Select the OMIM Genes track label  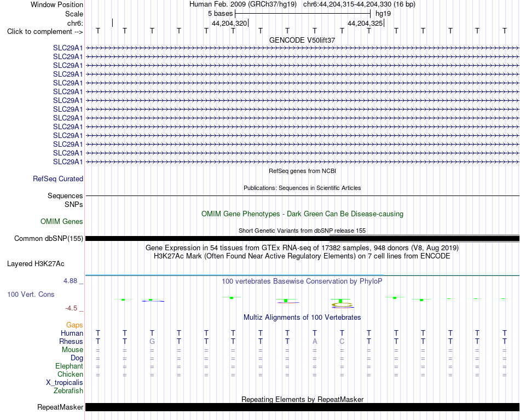(x=62, y=222)
